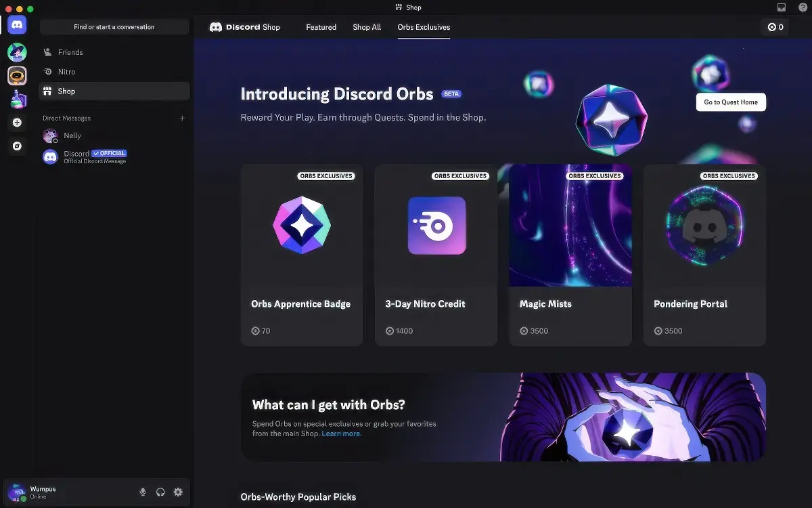This screenshot has width=812, height=508.
Task: Select the witch avatar server icon
Action: pyautogui.click(x=16, y=52)
